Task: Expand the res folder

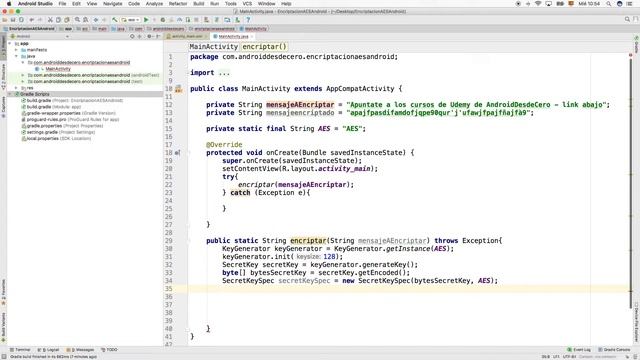Action: (16, 88)
